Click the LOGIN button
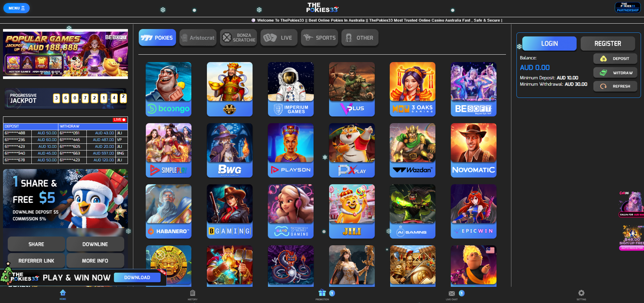The image size is (644, 303). tap(549, 44)
